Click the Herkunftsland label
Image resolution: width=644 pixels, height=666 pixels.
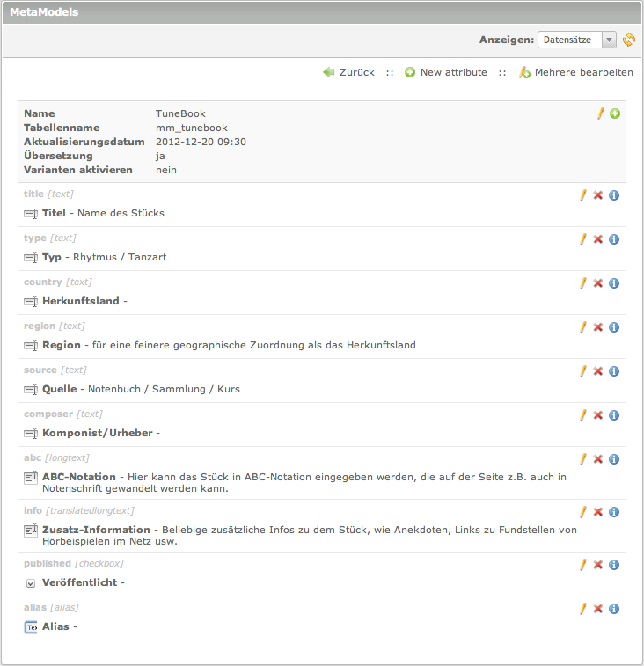pyautogui.click(x=81, y=301)
